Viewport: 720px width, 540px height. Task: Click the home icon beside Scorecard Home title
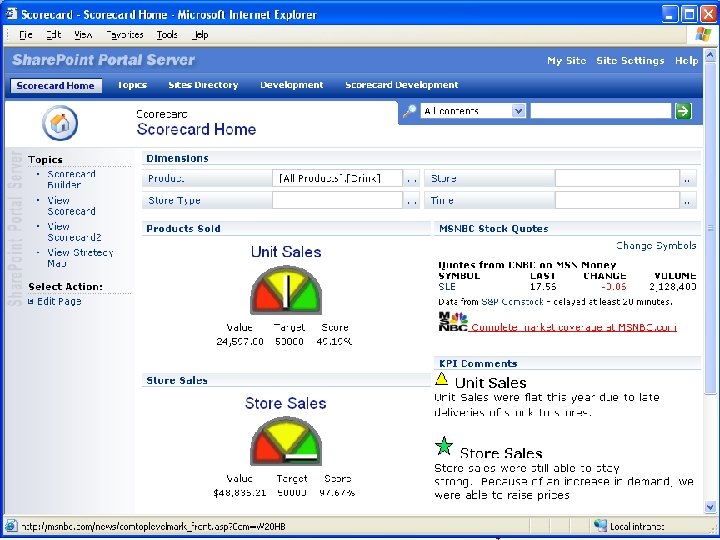(60, 123)
